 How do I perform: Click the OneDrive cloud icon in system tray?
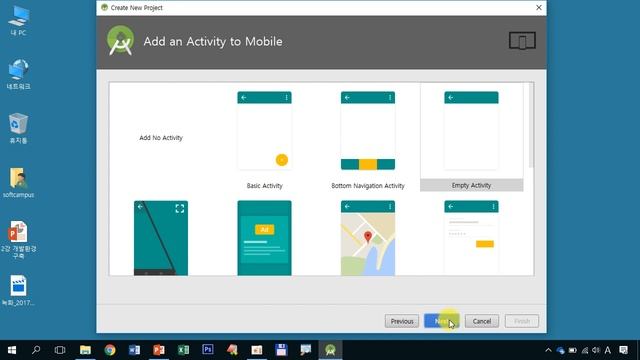pyautogui.click(x=560, y=350)
